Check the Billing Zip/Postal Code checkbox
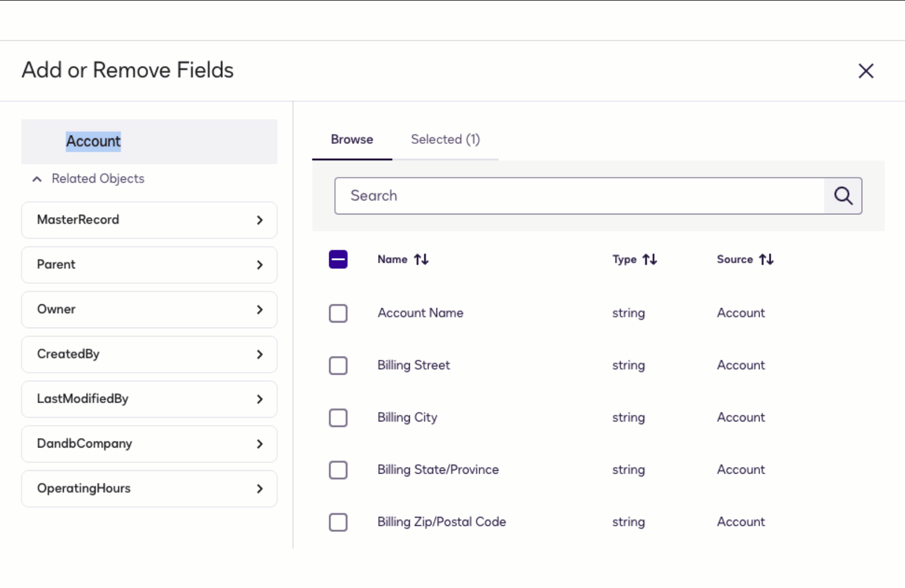This screenshot has width=905, height=588. pos(338,522)
